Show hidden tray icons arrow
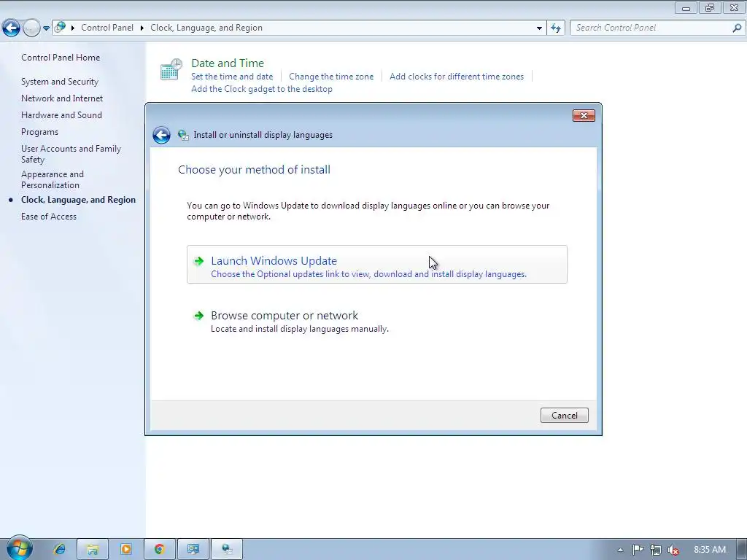 click(620, 550)
